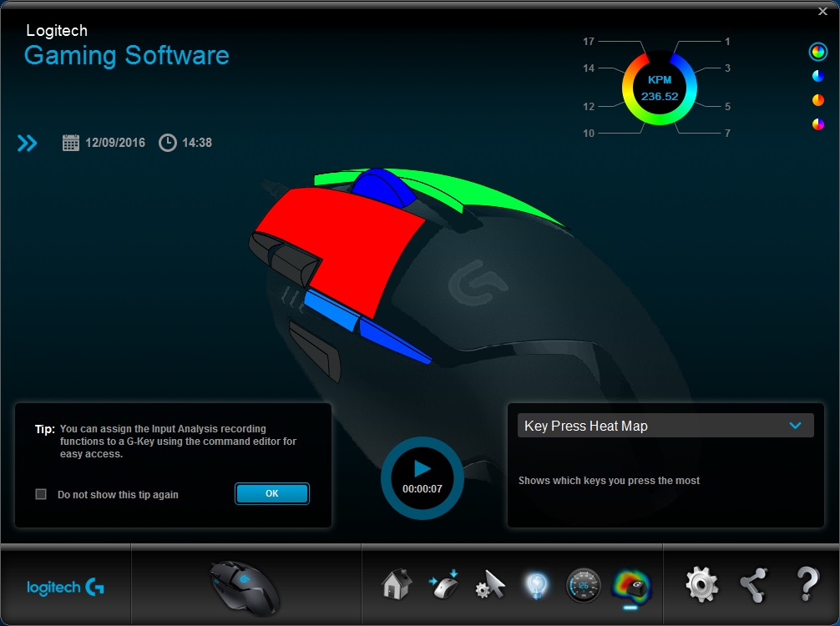Click the KPM value 236.52
This screenshot has width=840, height=626.
tap(660, 96)
